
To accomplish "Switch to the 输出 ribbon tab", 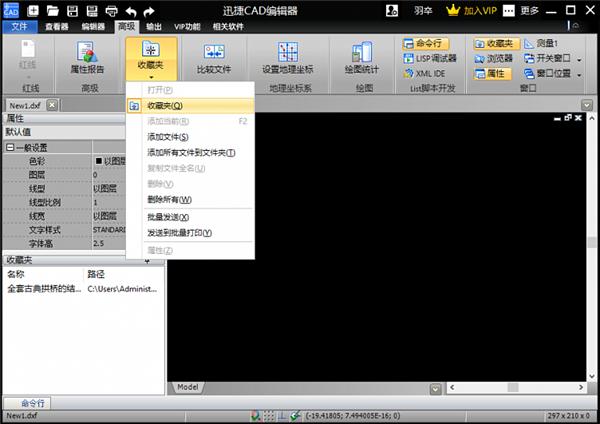I will coord(153,26).
